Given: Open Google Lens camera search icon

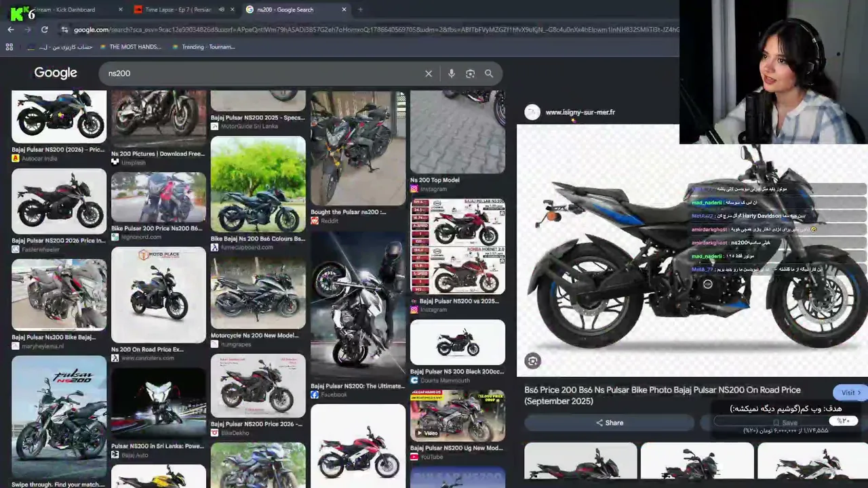Looking at the screenshot, I should (470, 73).
